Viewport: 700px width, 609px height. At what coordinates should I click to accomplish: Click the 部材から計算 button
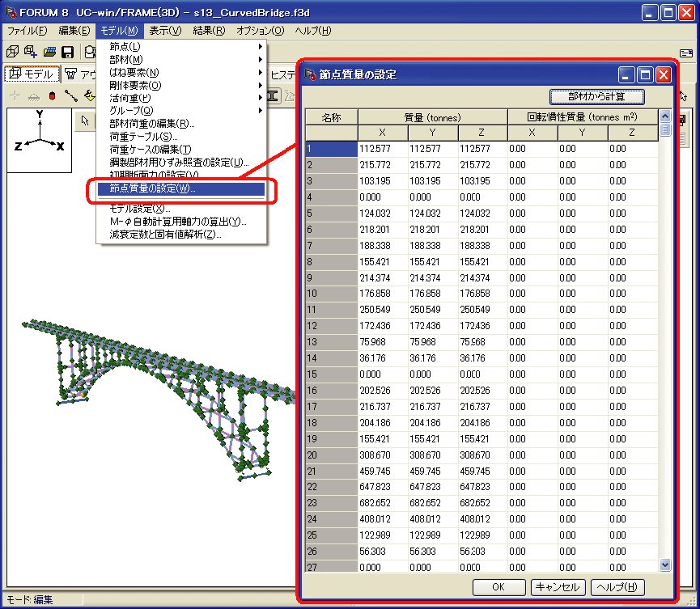pyautogui.click(x=597, y=96)
